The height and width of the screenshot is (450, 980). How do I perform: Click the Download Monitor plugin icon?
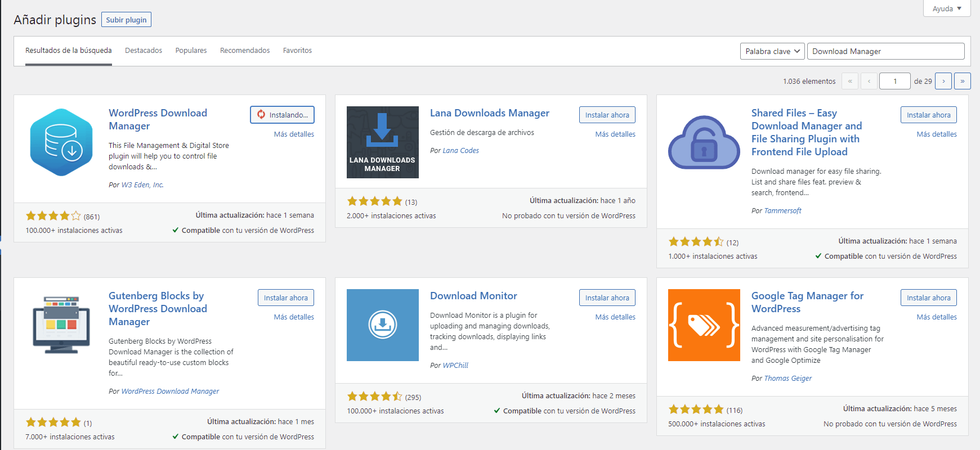383,325
